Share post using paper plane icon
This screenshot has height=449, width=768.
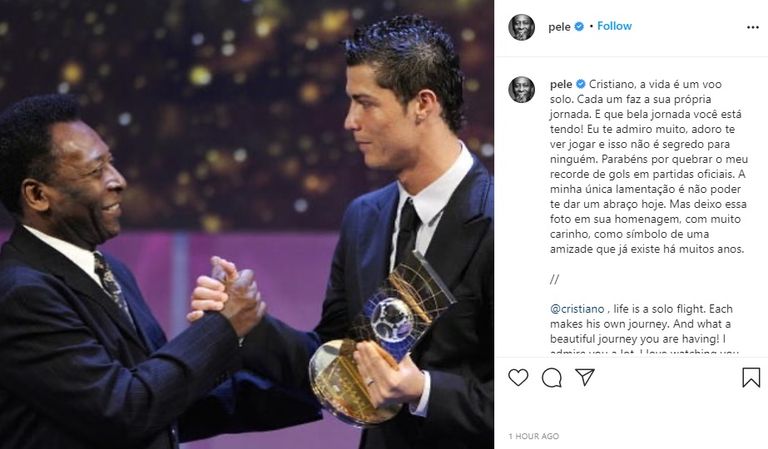click(x=585, y=377)
